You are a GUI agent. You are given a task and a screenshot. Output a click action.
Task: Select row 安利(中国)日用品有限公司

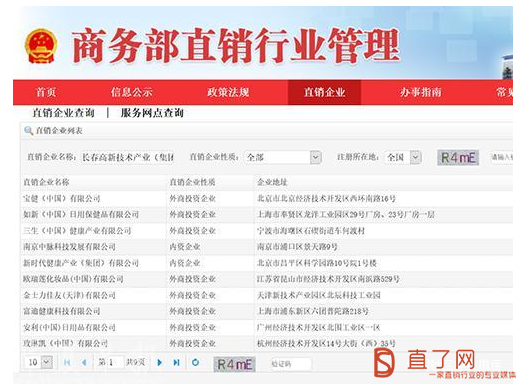click(267, 327)
